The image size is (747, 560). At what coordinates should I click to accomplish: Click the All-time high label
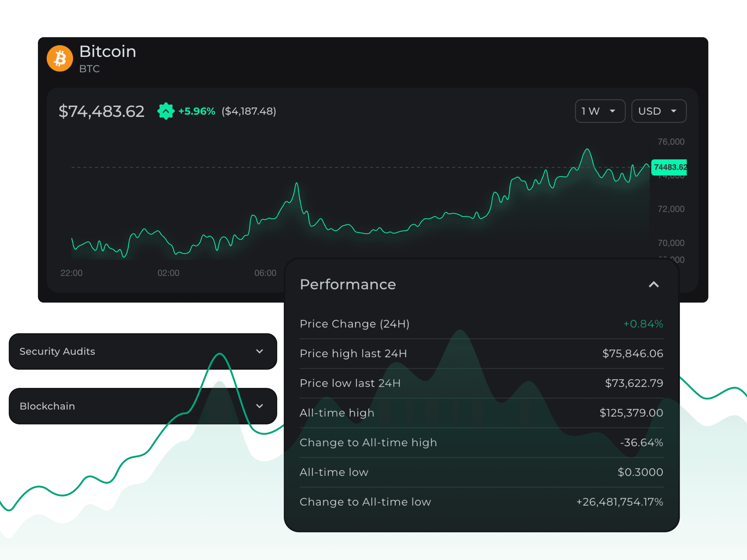337,413
